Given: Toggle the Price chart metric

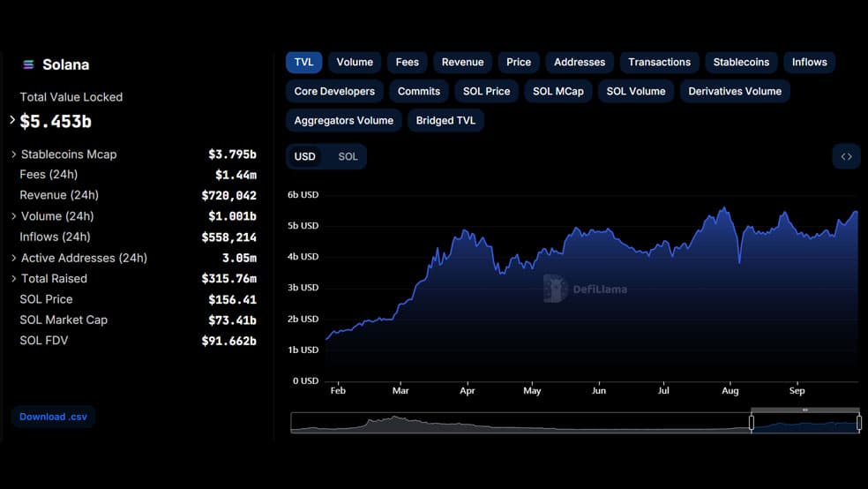Looking at the screenshot, I should pyautogui.click(x=519, y=62).
